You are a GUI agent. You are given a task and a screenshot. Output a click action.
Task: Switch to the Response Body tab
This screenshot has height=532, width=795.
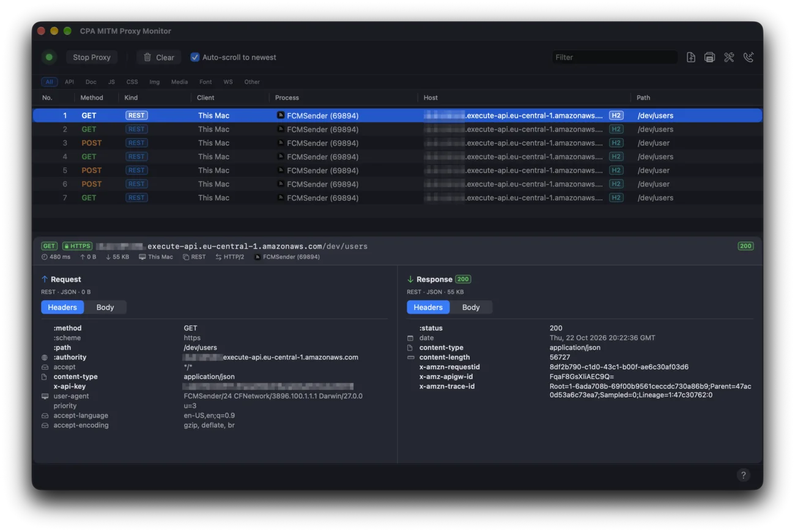click(x=471, y=308)
